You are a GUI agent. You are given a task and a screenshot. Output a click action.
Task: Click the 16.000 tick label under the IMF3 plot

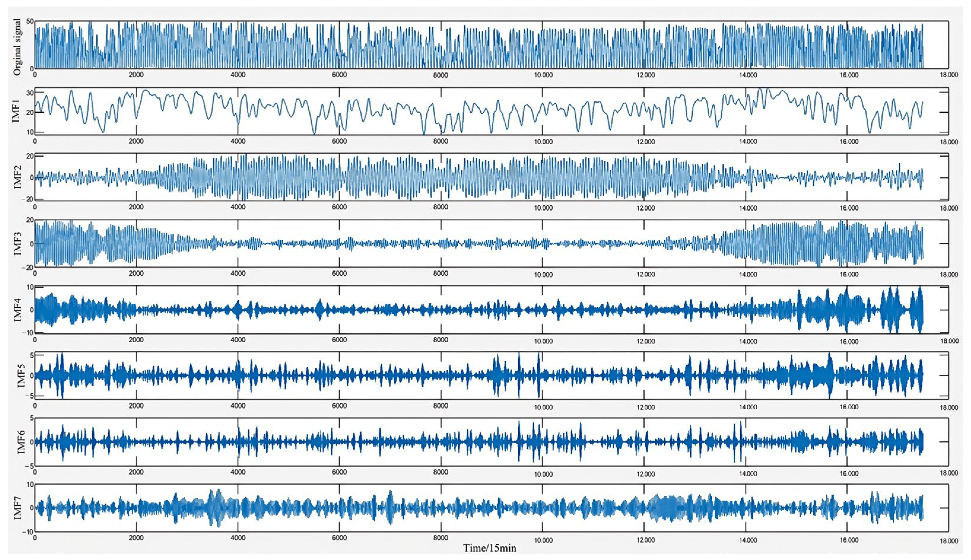click(849, 274)
